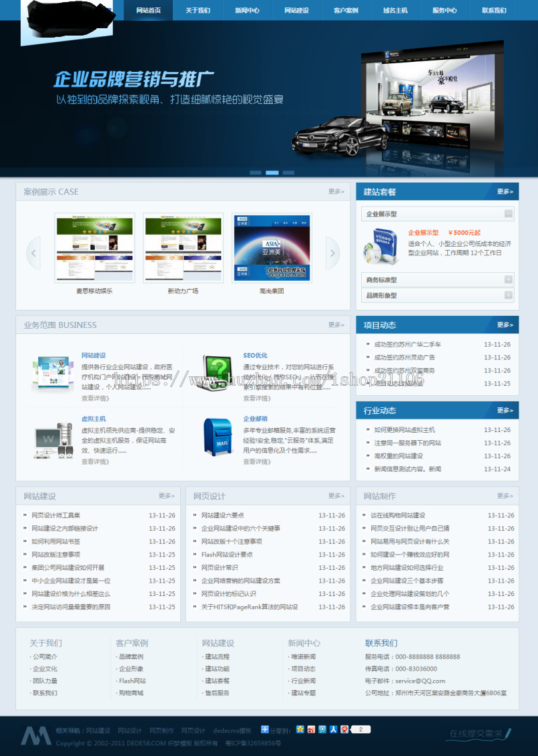
Task: Open article 关于HITS和PageRank算法的网站设
Action: coord(249,607)
